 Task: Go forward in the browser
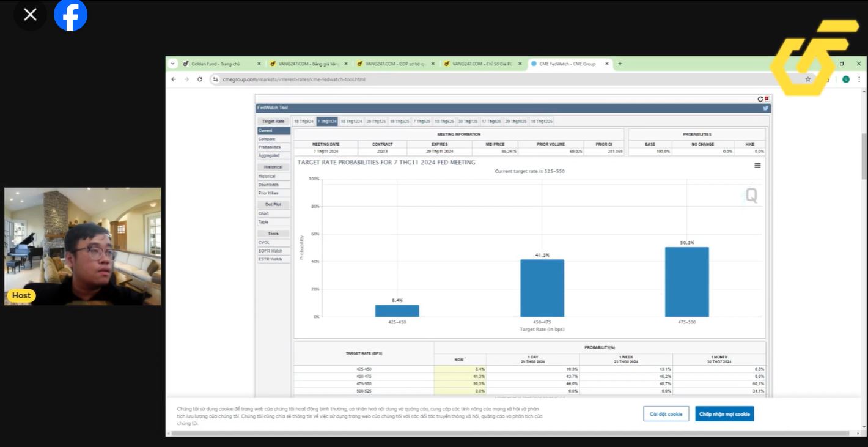point(186,79)
